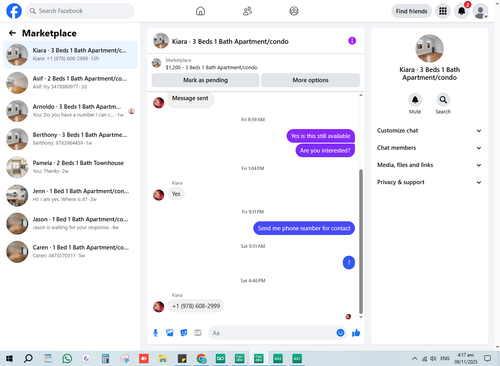Viewport: 500px width, 366px height.
Task: Send a voice clip with the microphone icon
Action: (x=155, y=333)
